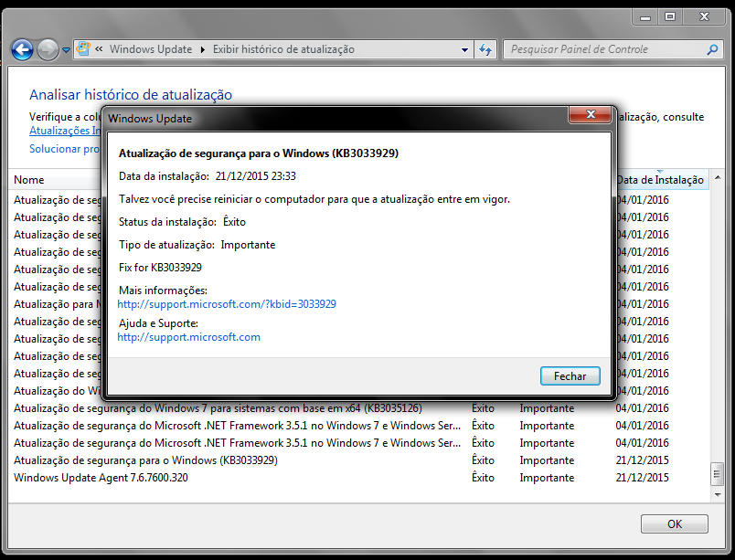This screenshot has height=560, width=735.
Task: Click the refresh button beside address bar
Action: tap(485, 49)
